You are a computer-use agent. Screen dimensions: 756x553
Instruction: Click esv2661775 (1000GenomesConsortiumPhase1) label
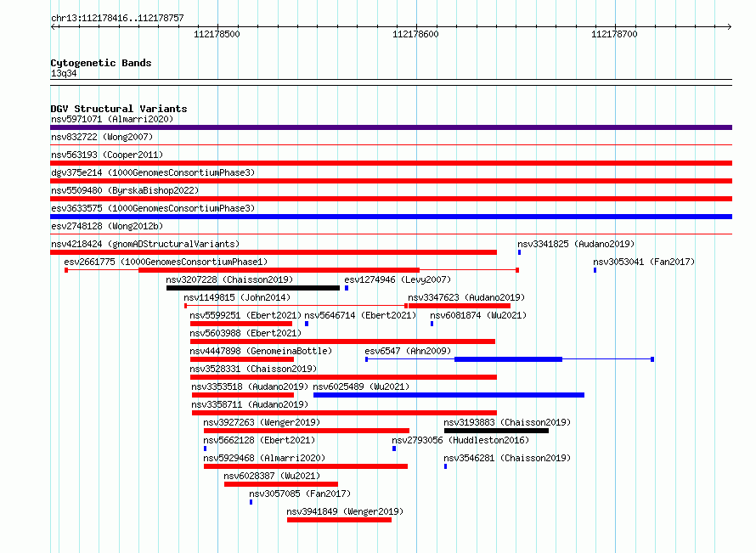(x=166, y=262)
